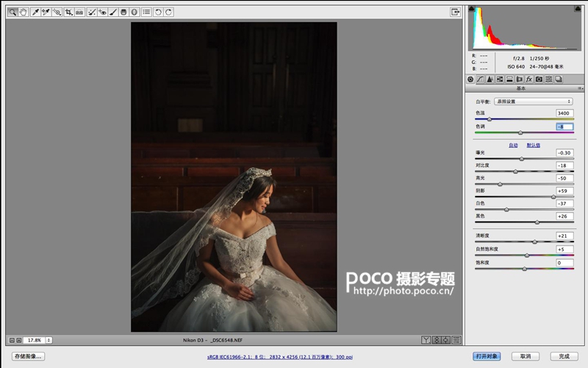
Task: Select the Adjustment Brush tool
Action: tap(113, 12)
